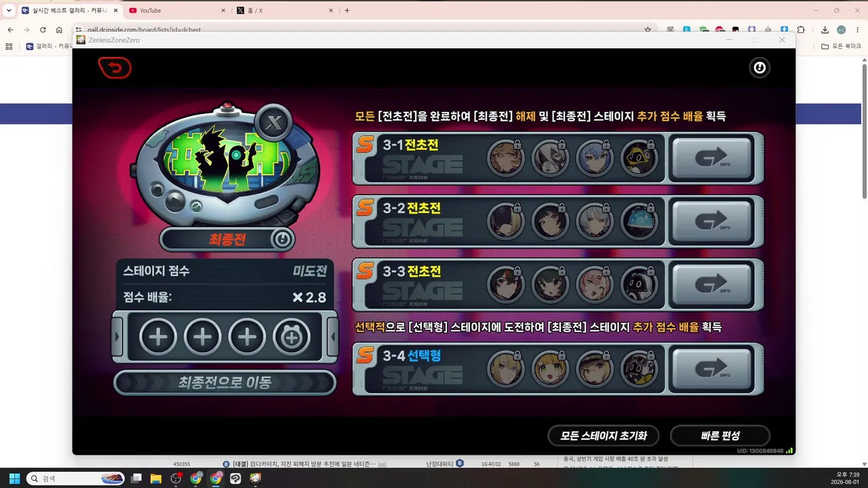
Task: Open a new Chrome tab
Action: [x=347, y=10]
